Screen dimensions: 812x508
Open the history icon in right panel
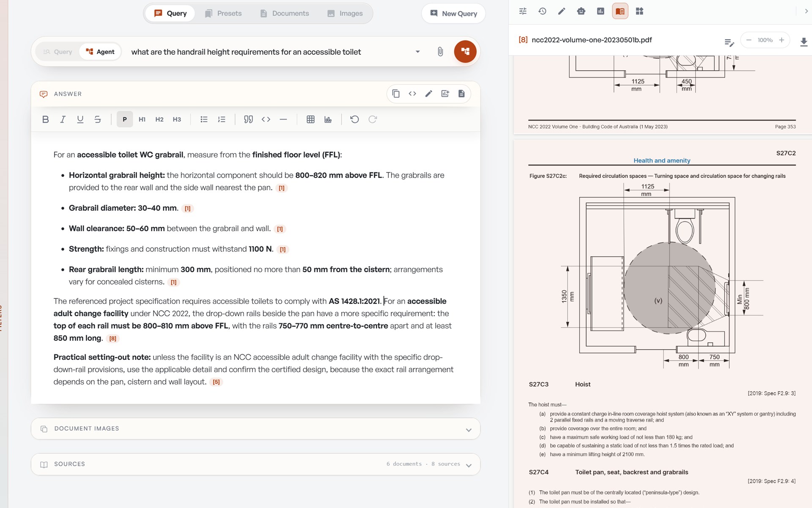(542, 11)
